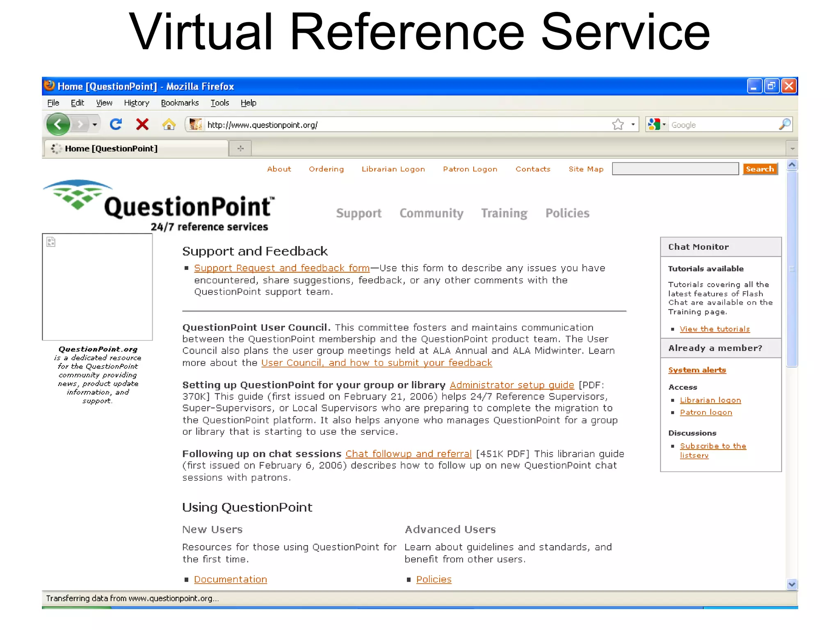The width and height of the screenshot is (840, 630).
Task: Click the site favicon in the address bar
Action: 196,124
